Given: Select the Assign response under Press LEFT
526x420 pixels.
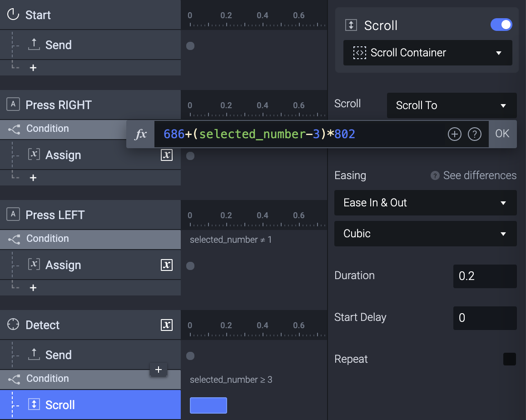Looking at the screenshot, I should [90, 265].
